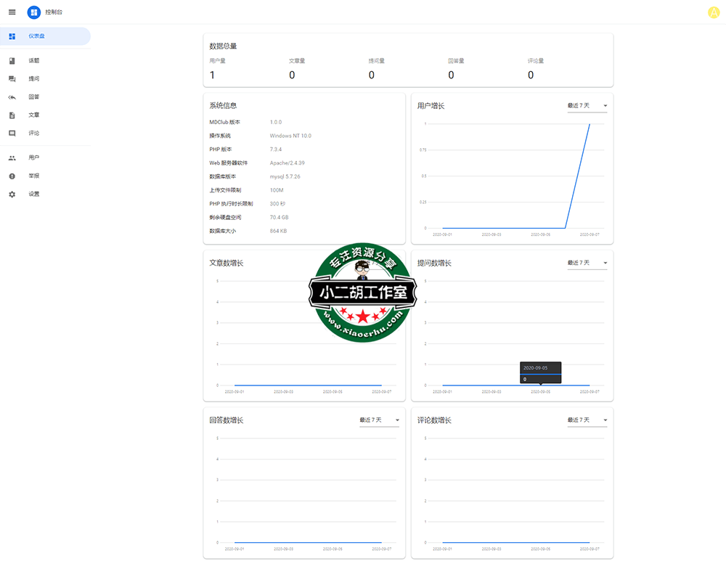This screenshot has height=588, width=726.
Task: Click the 话题 book icon in sidebar
Action: coord(12,61)
